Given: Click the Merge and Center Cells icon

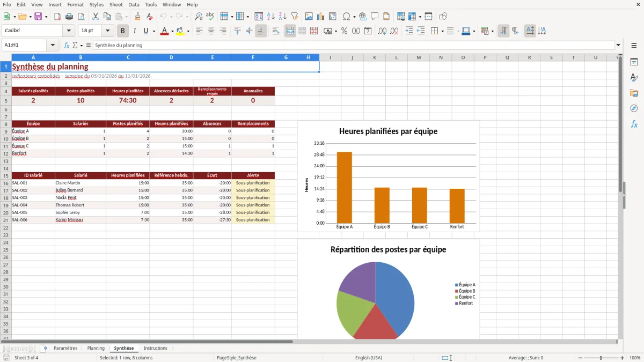Looking at the screenshot, I should point(290,31).
